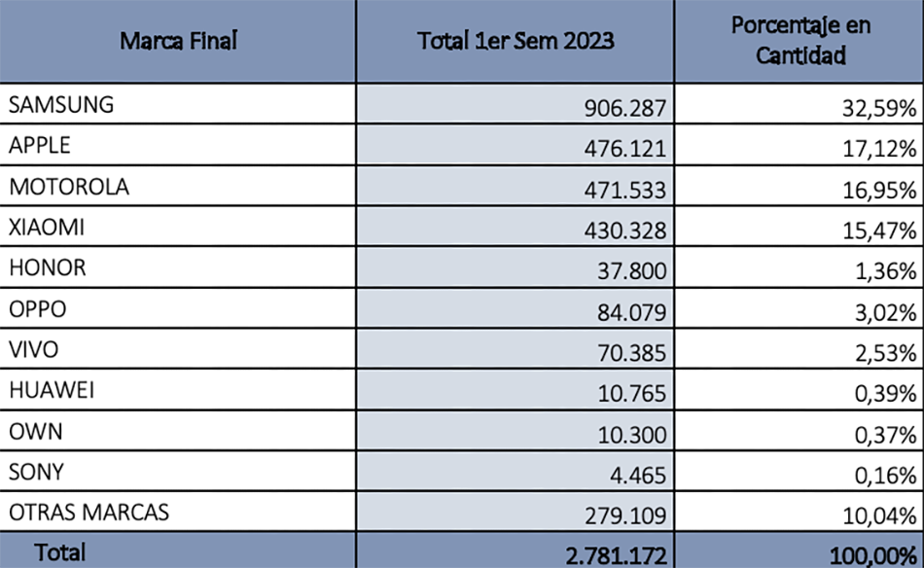This screenshot has width=924, height=568.
Task: Click the 100,00% total percentage cell
Action: [800, 550]
